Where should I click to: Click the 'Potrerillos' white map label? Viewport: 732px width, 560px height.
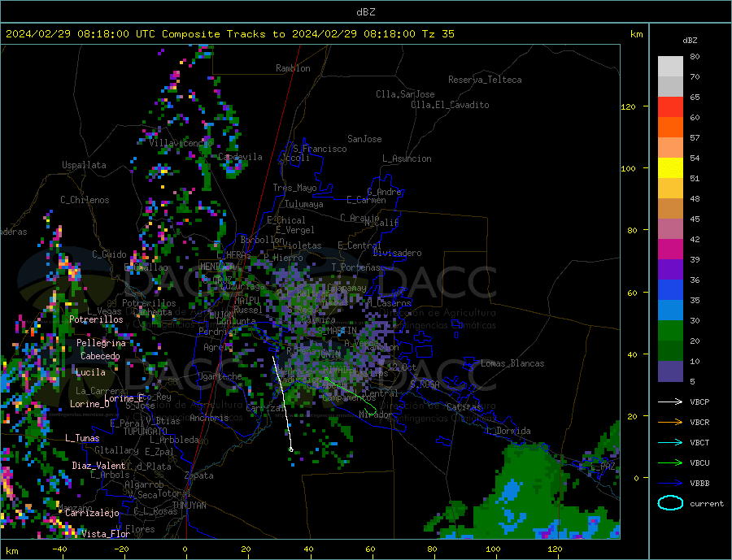96,319
